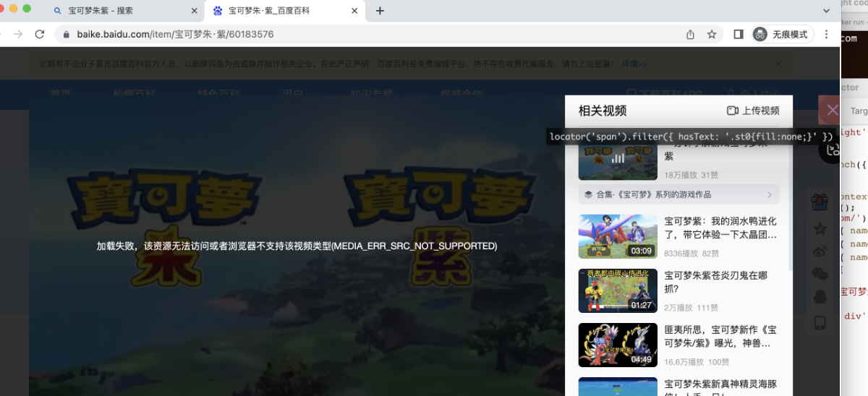Share to Weibo via sidebar icon
The height and width of the screenshot is (396, 868).
coord(820,251)
